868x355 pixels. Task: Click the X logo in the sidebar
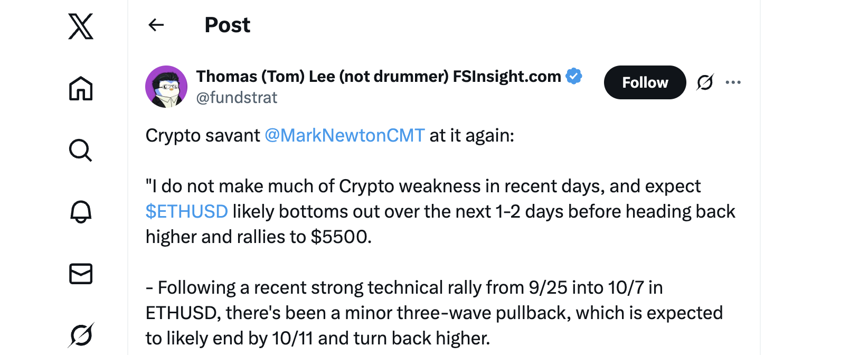[x=81, y=26]
